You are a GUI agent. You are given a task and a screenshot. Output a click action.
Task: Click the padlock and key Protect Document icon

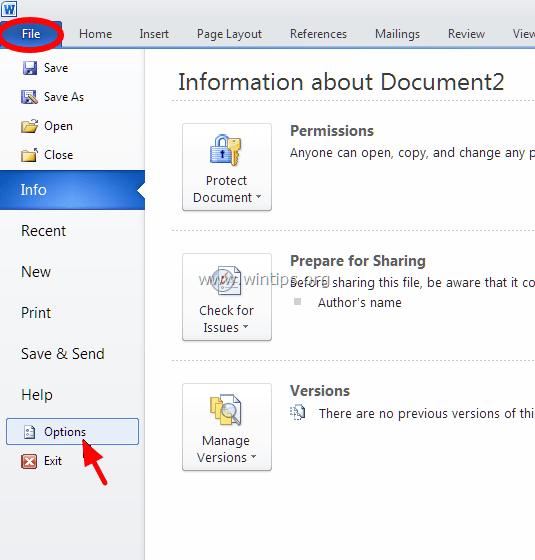226,150
